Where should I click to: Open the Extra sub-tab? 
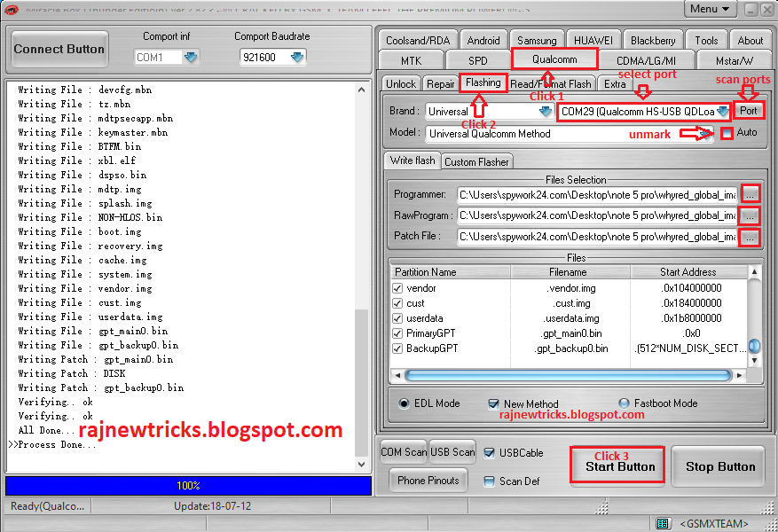pos(615,84)
